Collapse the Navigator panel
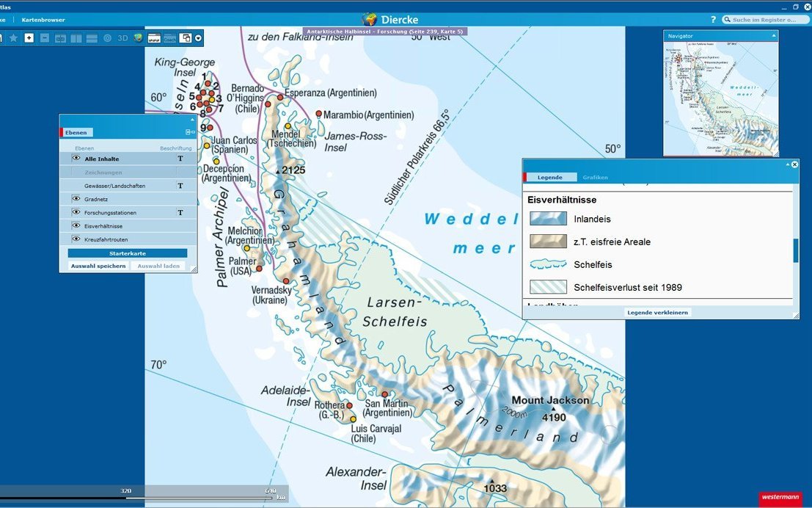812x508 pixels. [x=772, y=35]
